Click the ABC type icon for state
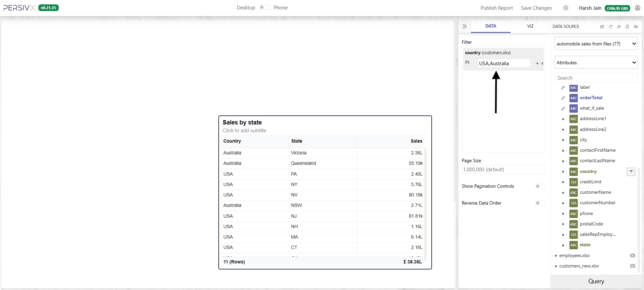Image resolution: width=644 pixels, height=290 pixels. click(x=573, y=245)
